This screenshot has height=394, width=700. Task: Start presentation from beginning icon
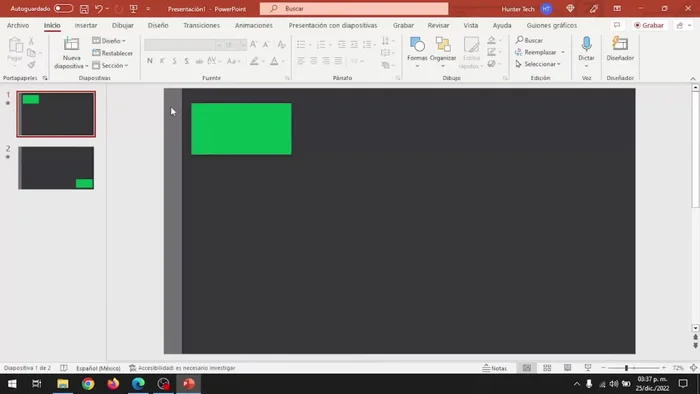coord(133,8)
